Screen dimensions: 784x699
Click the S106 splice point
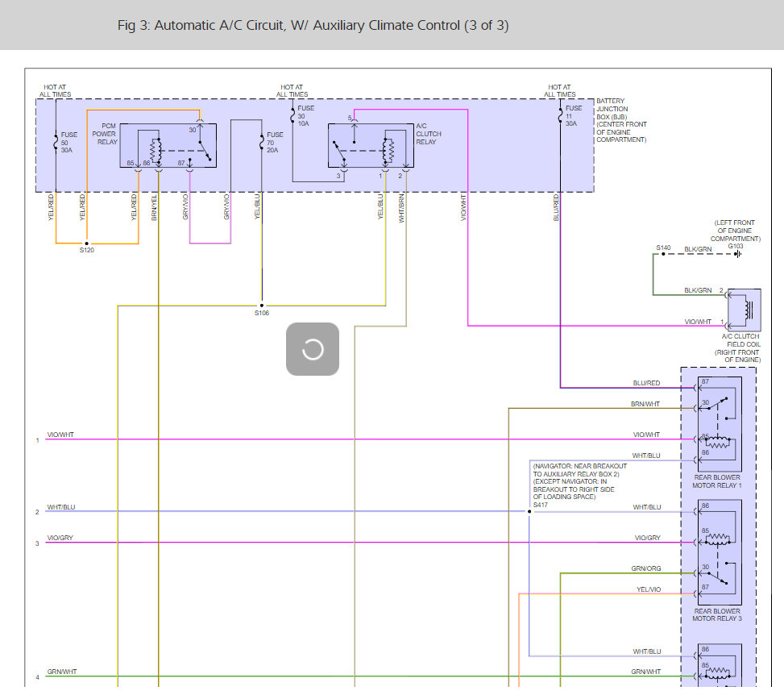[x=261, y=306]
